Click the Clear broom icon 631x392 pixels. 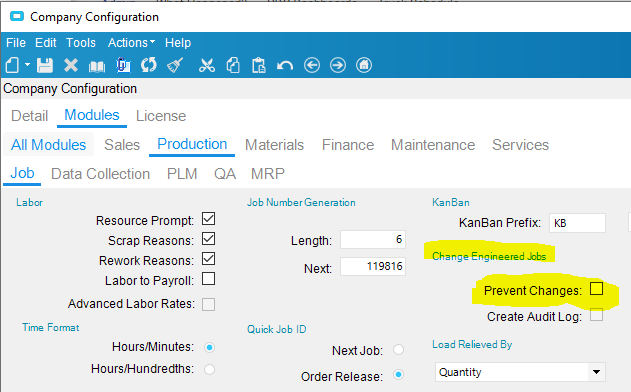pos(175,65)
